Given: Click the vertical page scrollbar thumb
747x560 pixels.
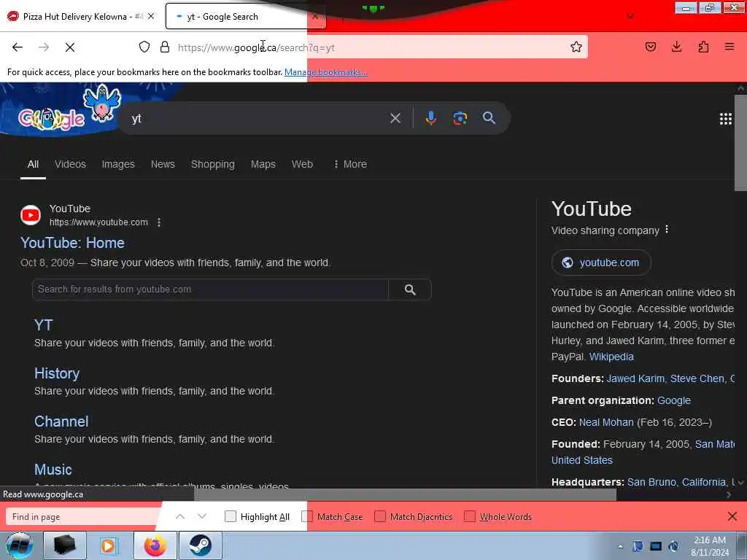Looking at the screenshot, I should pyautogui.click(x=740, y=143).
